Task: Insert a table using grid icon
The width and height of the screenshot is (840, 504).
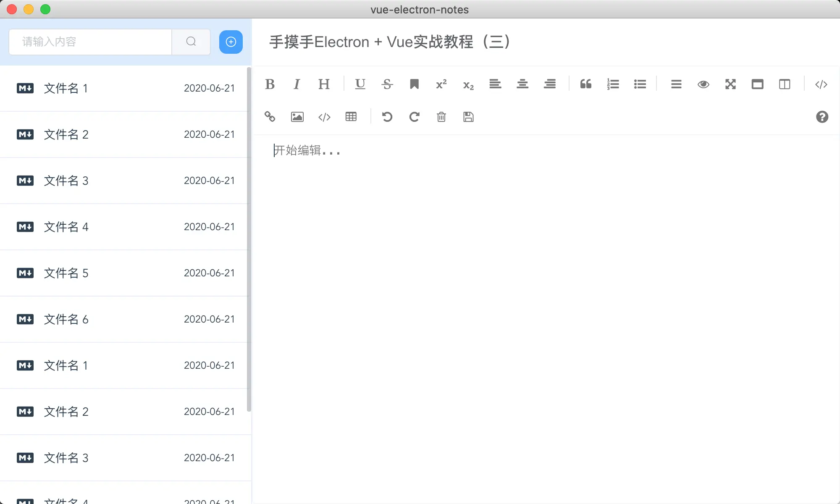Action: (x=351, y=117)
